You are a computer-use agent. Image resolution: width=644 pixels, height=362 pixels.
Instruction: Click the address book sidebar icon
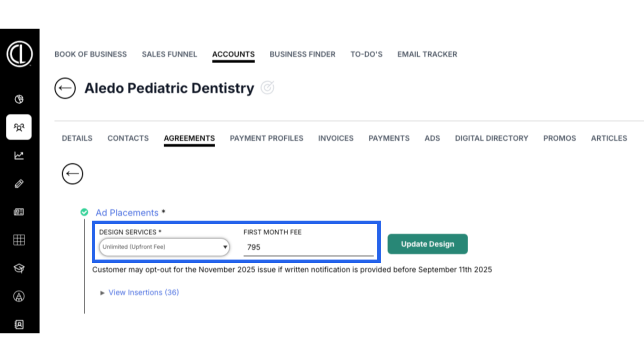(19, 324)
